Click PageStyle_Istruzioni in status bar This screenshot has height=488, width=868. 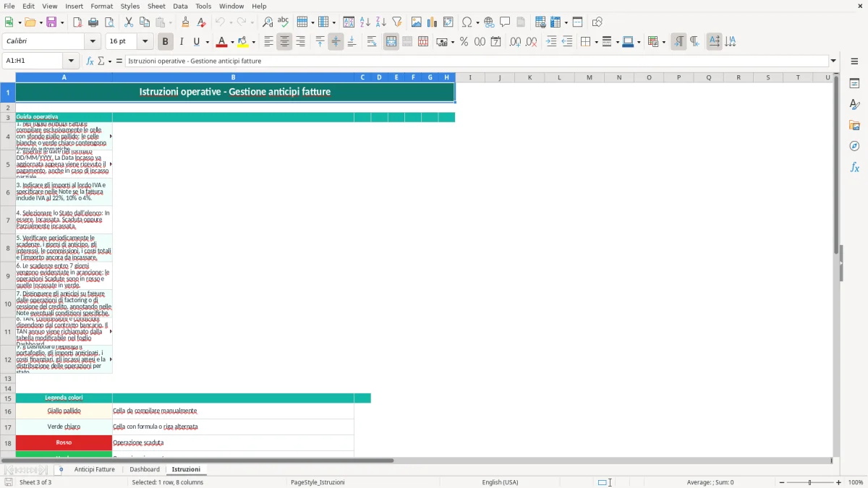click(318, 482)
